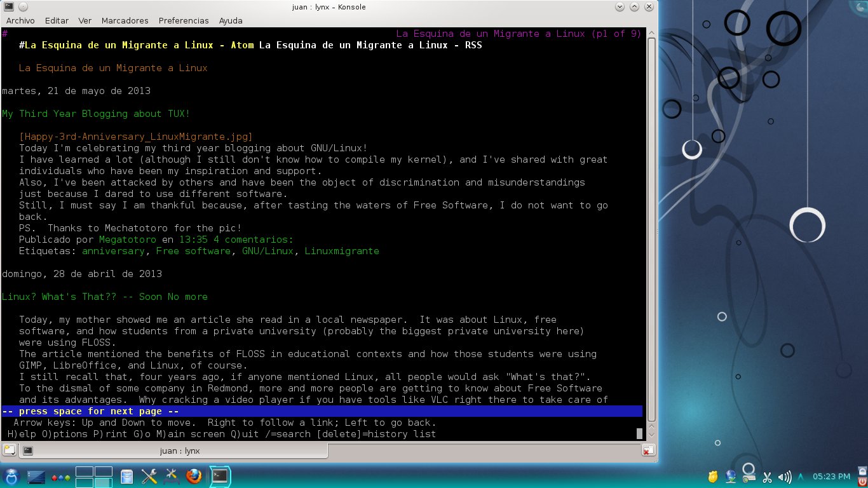
Task: Open the device notifier tray icon
Action: point(749,476)
